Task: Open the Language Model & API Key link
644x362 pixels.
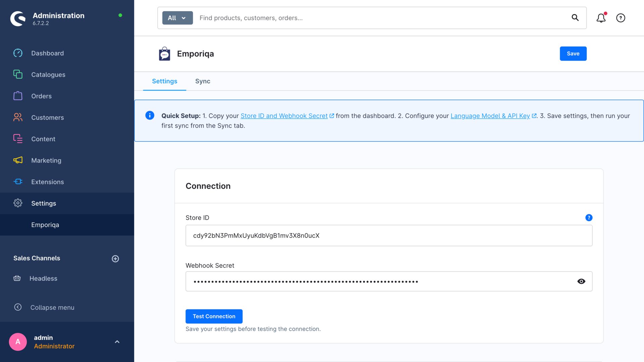Action: [490, 116]
